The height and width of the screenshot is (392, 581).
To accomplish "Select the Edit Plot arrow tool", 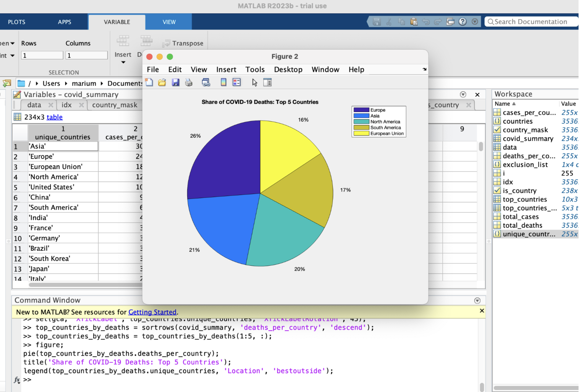I will tap(254, 82).
